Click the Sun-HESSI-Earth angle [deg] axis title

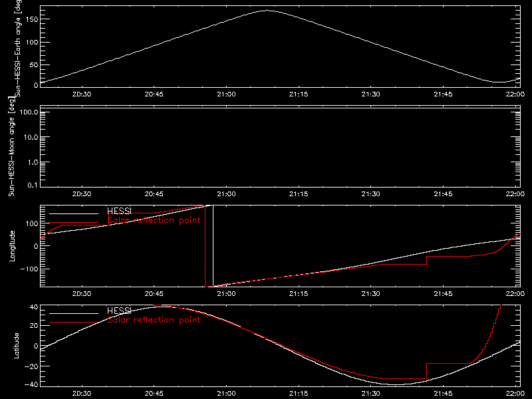[x=17, y=49]
